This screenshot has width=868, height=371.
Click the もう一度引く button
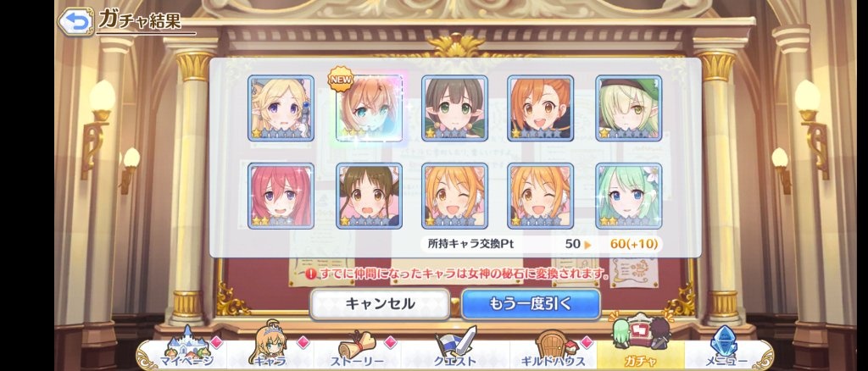point(531,303)
